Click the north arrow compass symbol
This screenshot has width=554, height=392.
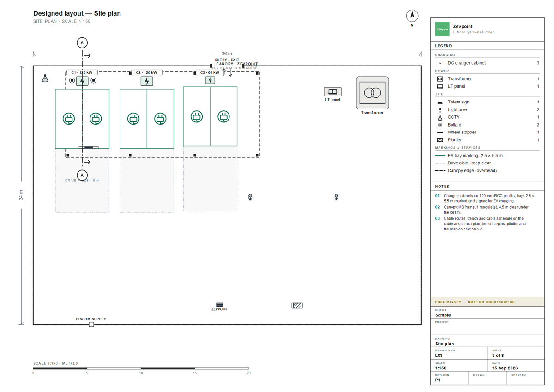(412, 16)
